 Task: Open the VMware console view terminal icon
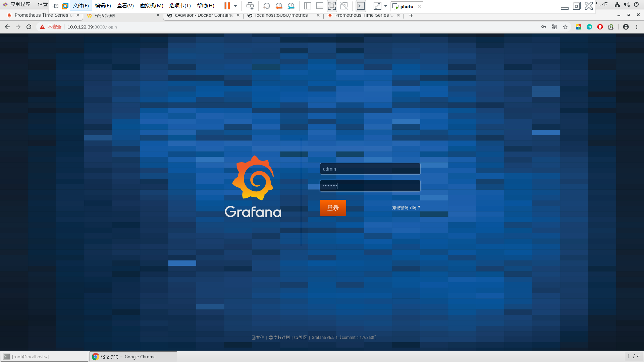click(x=361, y=6)
